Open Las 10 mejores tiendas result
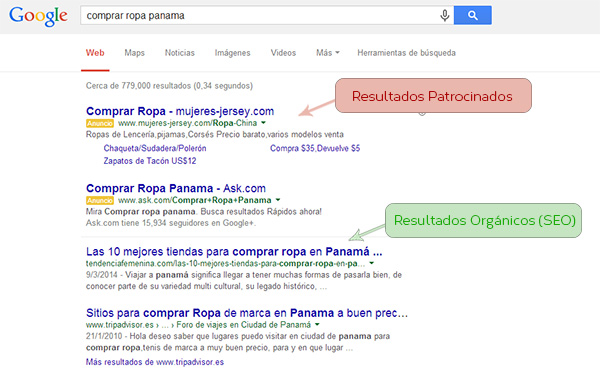Viewport: 600px width, 375px height. tap(234, 251)
